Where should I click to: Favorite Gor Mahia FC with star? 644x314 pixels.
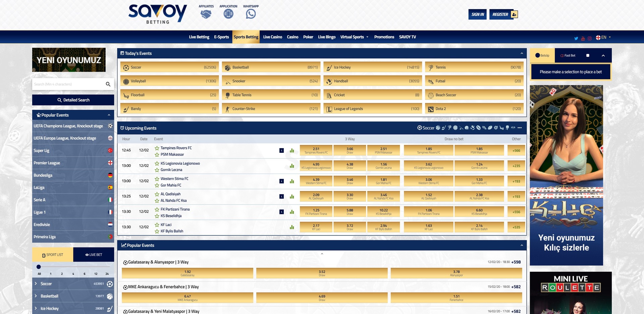(157, 185)
